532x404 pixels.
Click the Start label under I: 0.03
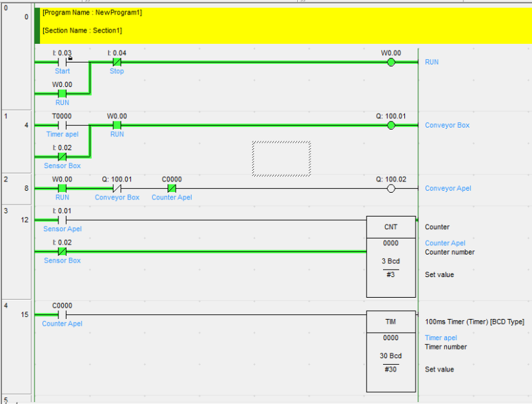[62, 71]
